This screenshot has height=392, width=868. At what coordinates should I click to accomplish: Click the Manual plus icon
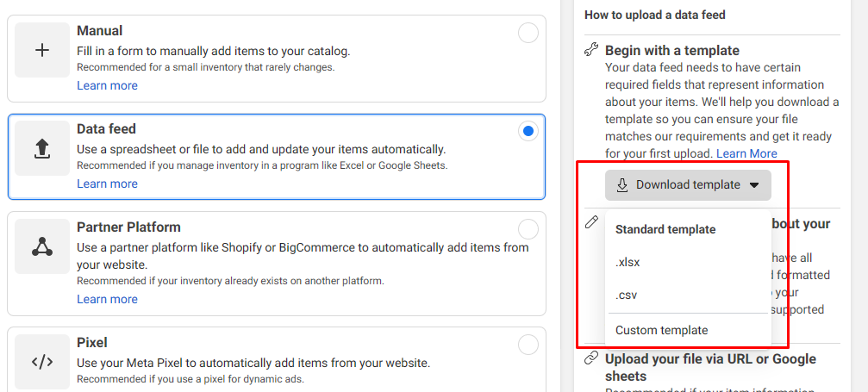(x=42, y=50)
